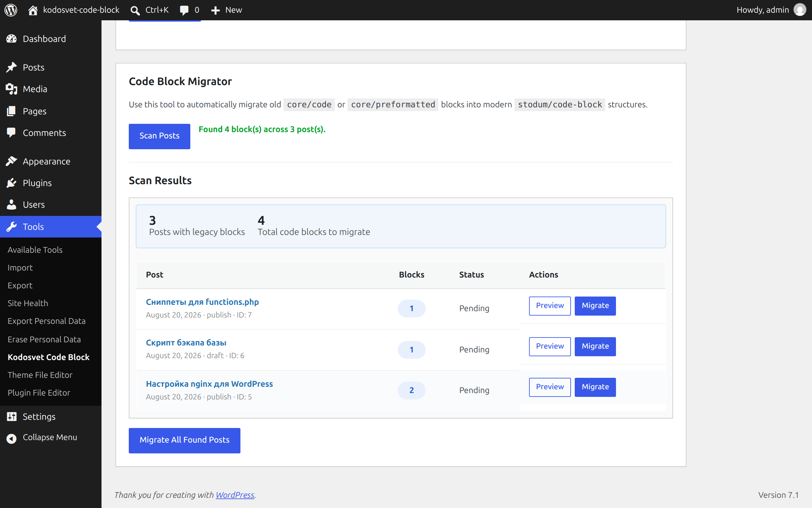Open Скрипт бэкапа базы post link
The width and height of the screenshot is (812, 508).
[186, 342]
